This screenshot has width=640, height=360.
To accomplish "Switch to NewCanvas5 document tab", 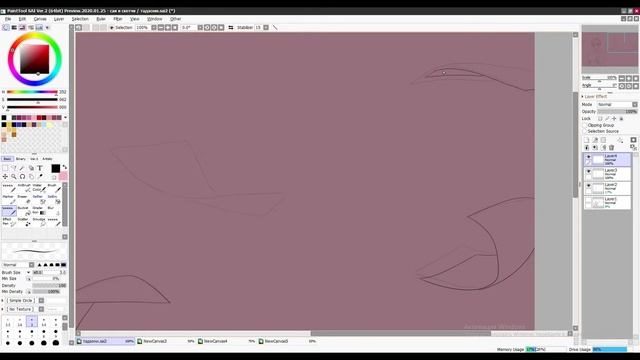I will (287, 341).
